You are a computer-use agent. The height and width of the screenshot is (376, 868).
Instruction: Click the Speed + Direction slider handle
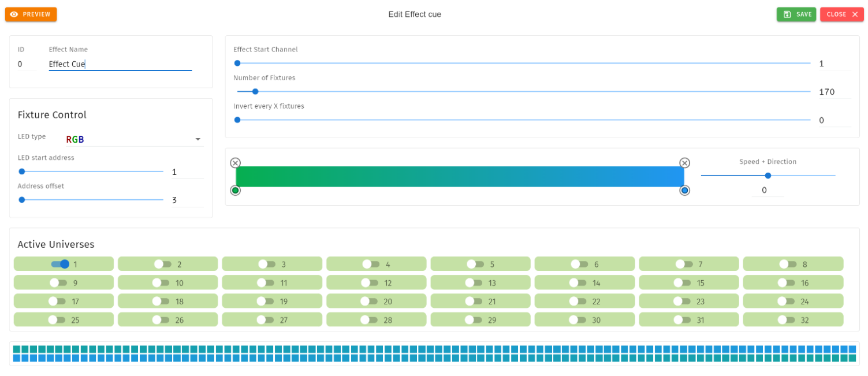(x=768, y=176)
